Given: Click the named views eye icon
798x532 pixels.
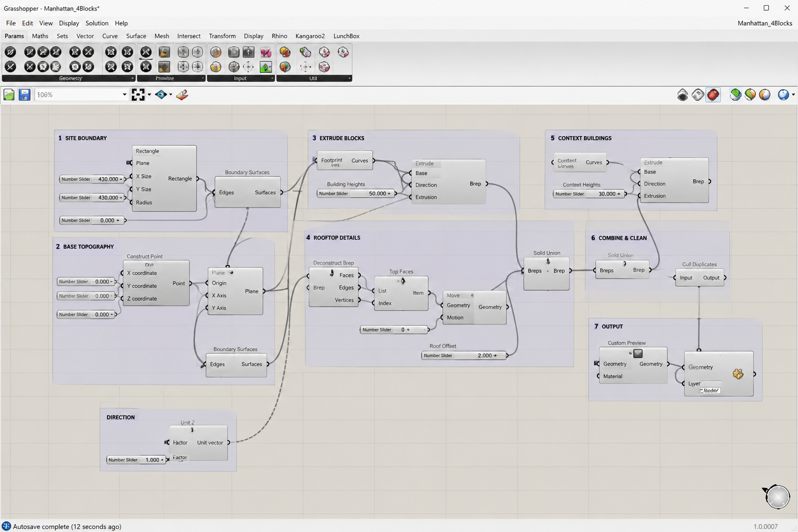Looking at the screenshot, I should click(x=161, y=95).
